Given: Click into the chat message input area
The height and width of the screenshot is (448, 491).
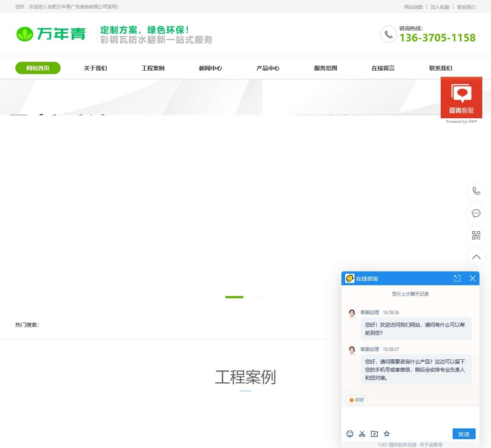Looking at the screenshot, I should tap(410, 417).
